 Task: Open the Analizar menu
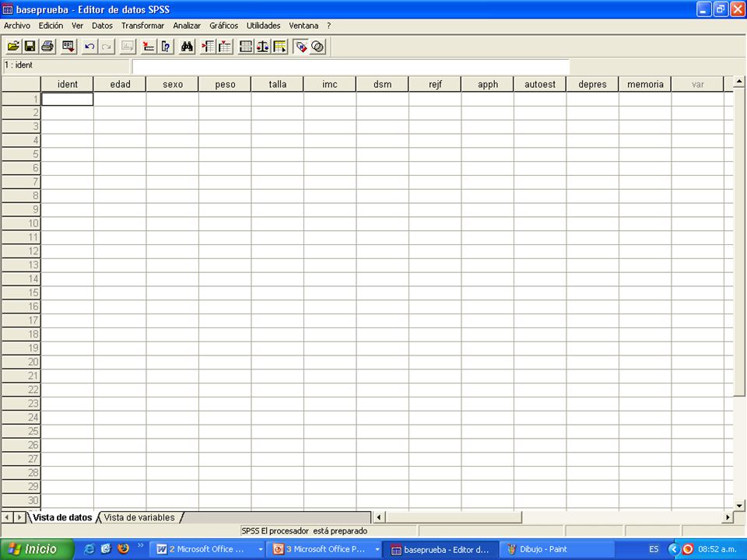(187, 26)
